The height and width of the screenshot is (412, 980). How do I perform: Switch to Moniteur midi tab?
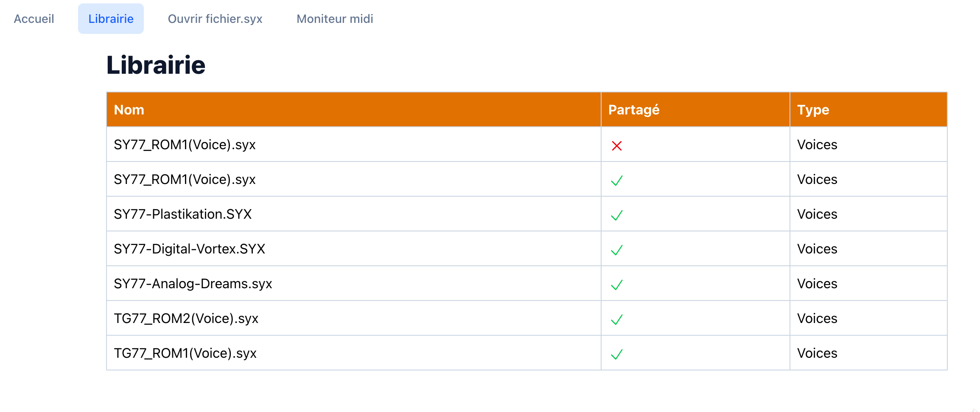(x=335, y=19)
